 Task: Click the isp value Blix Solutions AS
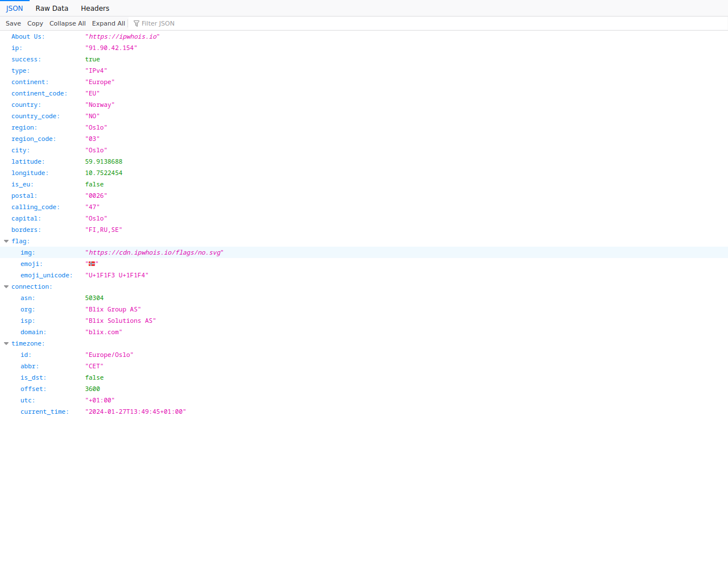pyautogui.click(x=121, y=321)
